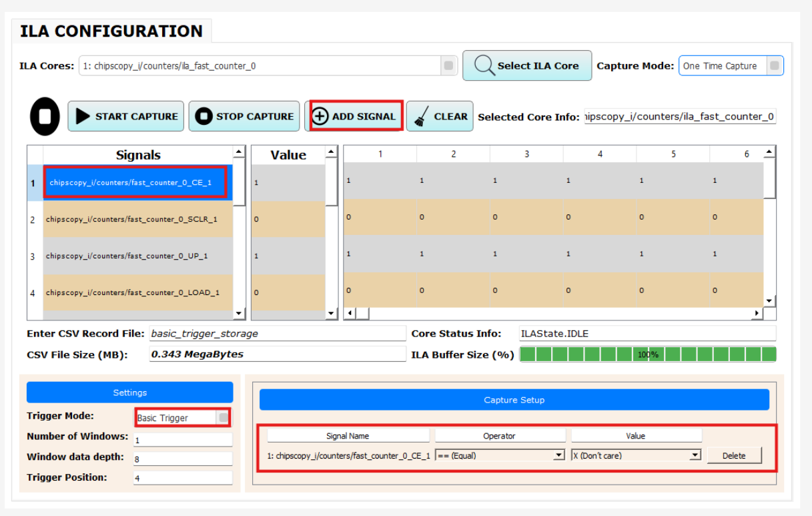The image size is (812, 516).
Task: Click the blue Capture Setup header
Action: 514,400
